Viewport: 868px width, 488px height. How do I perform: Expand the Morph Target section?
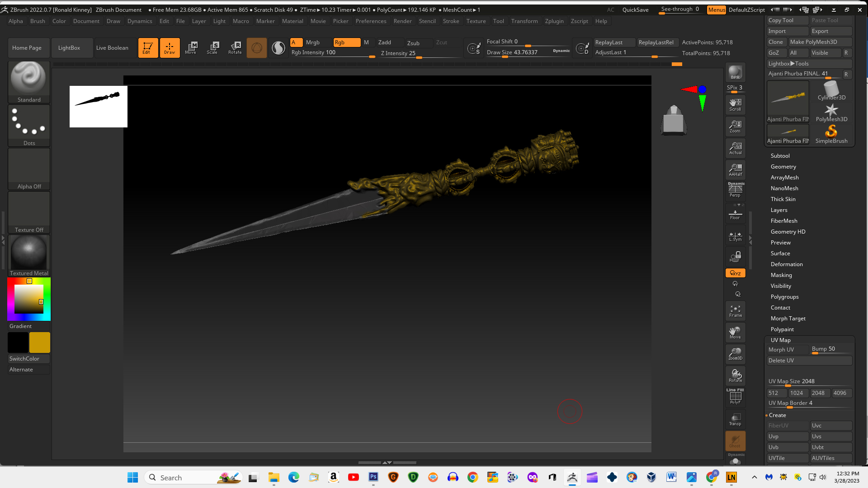788,319
